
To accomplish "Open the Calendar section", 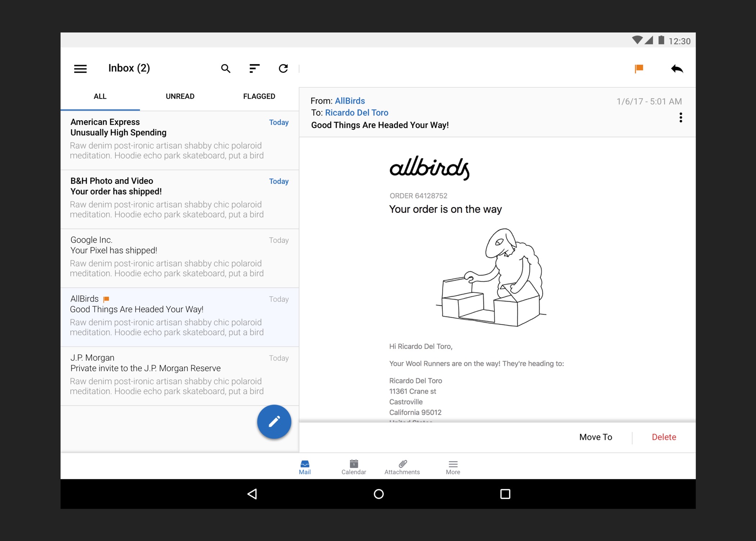I will (x=354, y=467).
